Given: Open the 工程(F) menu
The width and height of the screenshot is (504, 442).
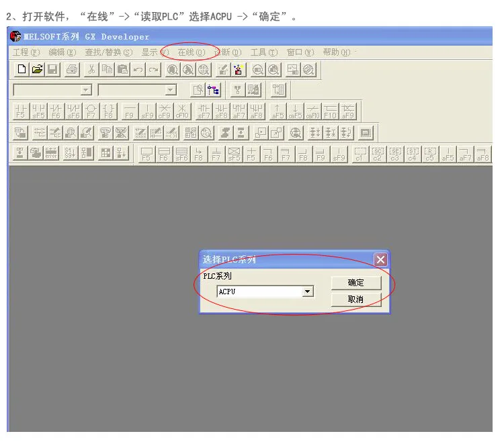Looking at the screenshot, I should click(x=26, y=52).
